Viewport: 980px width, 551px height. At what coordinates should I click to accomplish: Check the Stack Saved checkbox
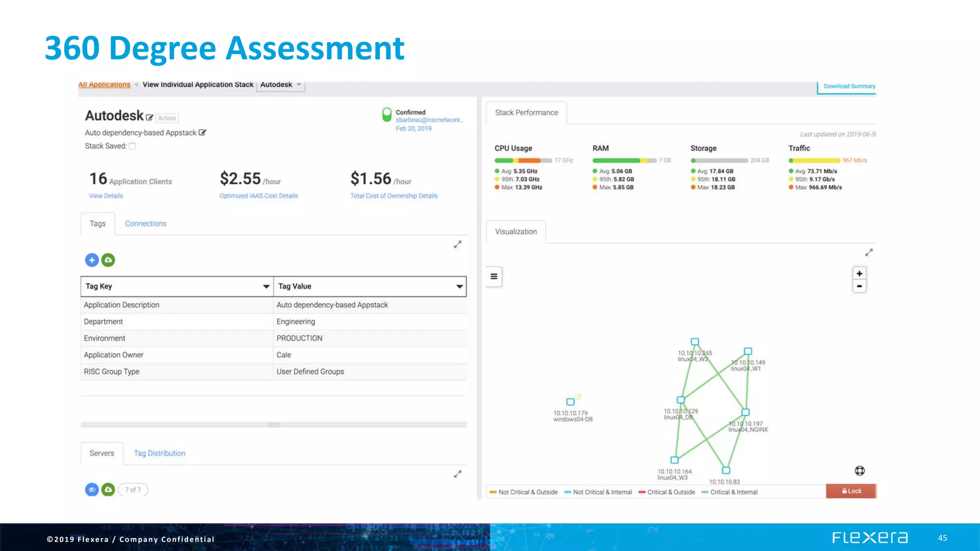pos(133,146)
